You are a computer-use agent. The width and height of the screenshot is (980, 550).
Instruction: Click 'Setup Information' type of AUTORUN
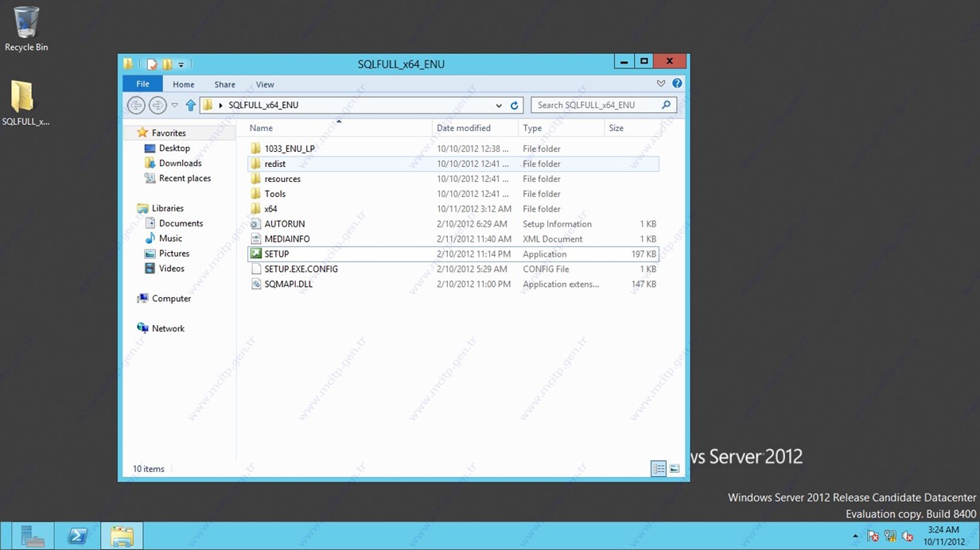tap(557, 224)
